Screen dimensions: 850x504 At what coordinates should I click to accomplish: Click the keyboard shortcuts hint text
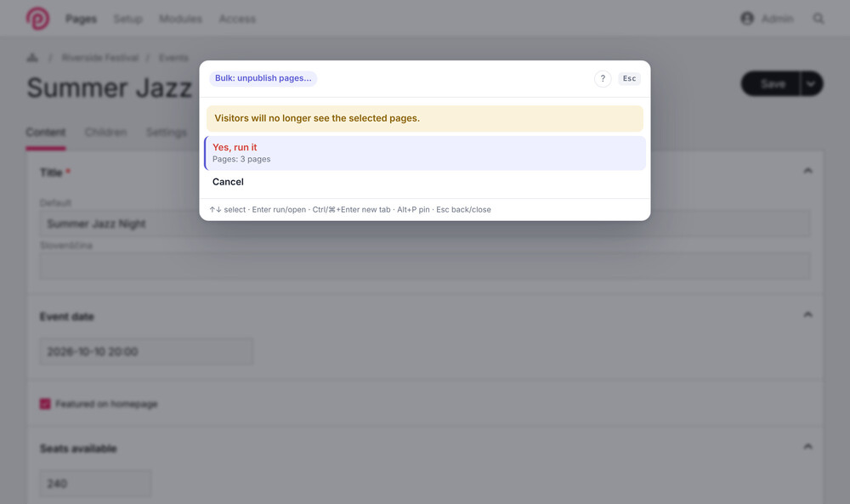350,210
